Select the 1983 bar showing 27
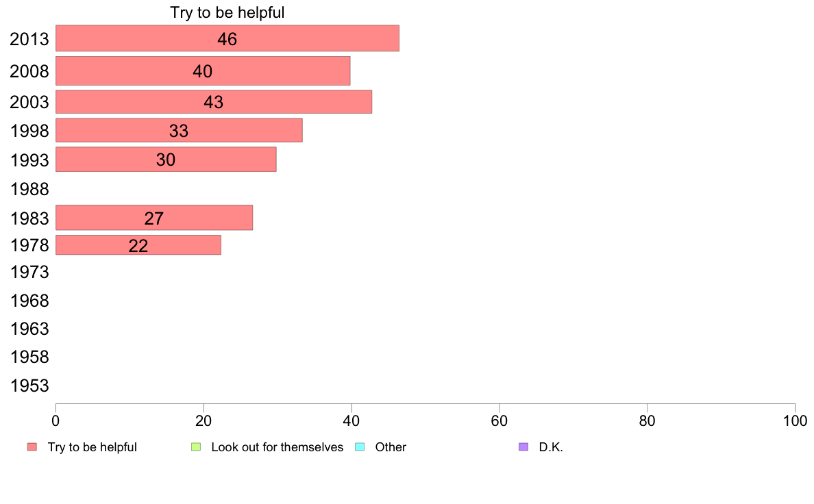 tap(154, 218)
